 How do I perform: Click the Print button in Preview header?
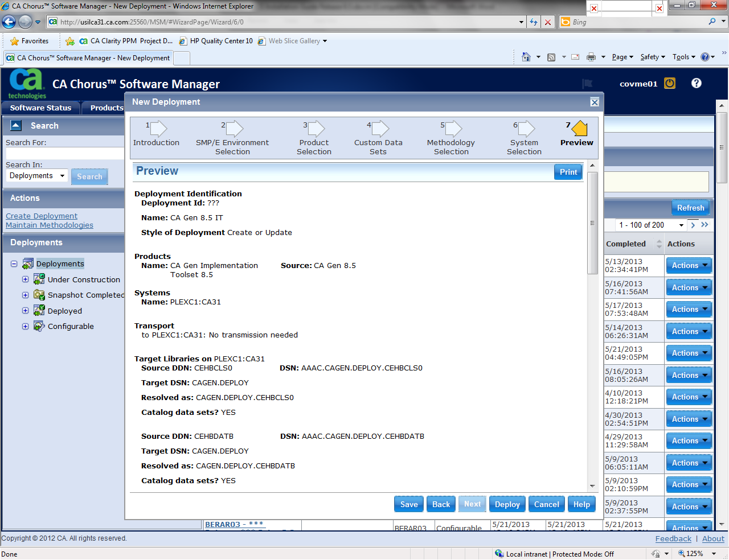tap(568, 172)
